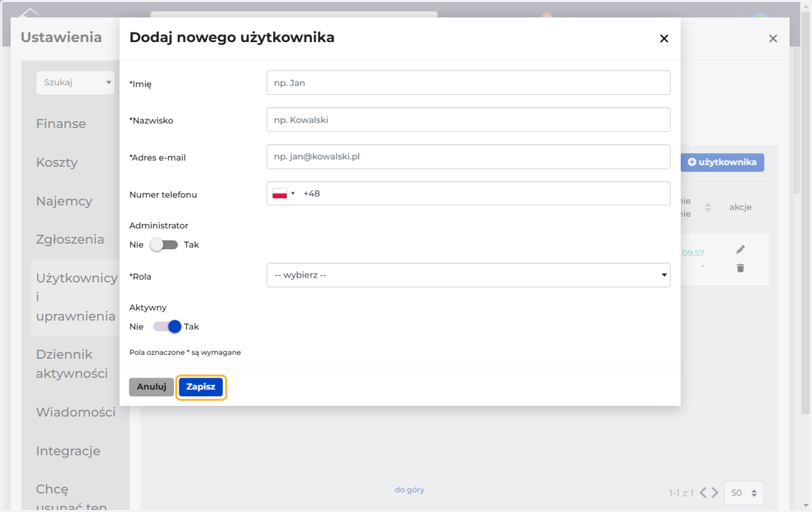The width and height of the screenshot is (812, 512).
Task: Click the 09:57 timestamp in the table
Action: click(693, 253)
